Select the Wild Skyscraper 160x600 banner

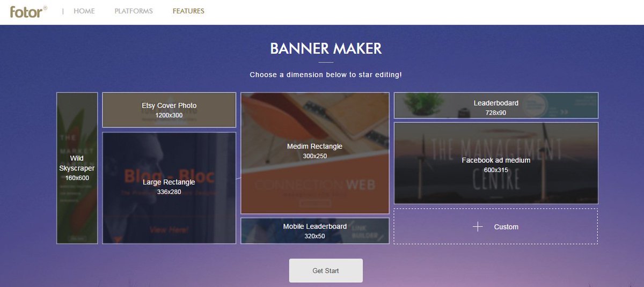77,168
